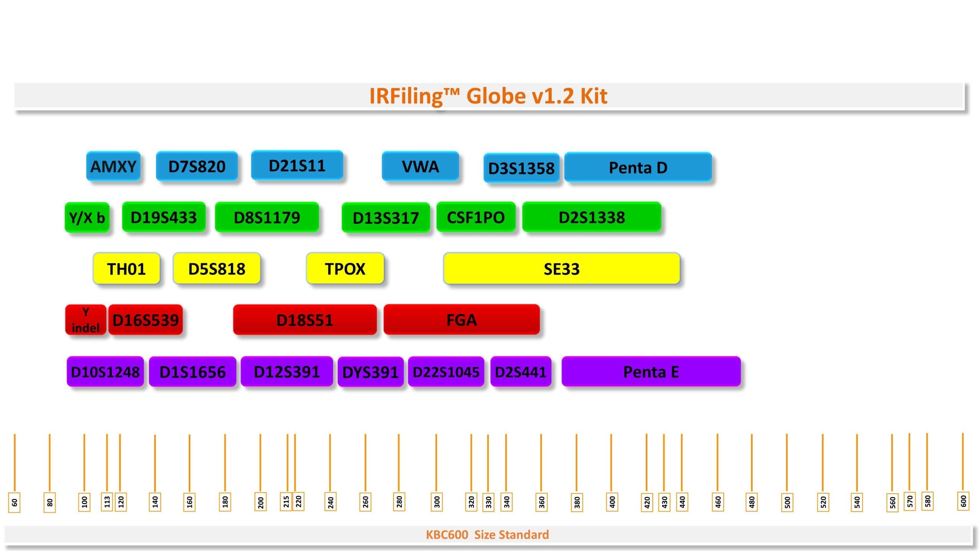Select the 430 size marker label
This screenshot has height=551, width=980.
(664, 502)
